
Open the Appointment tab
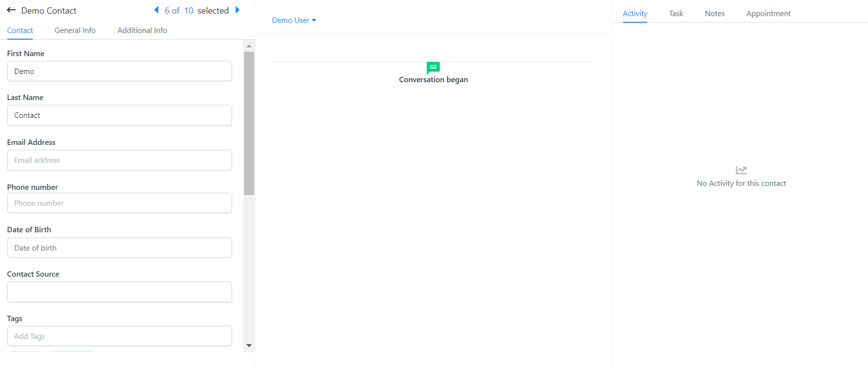point(768,14)
